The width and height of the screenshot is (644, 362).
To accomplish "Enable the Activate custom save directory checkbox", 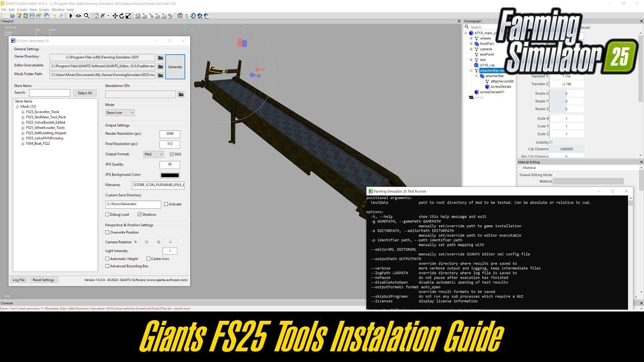I will point(166,204).
